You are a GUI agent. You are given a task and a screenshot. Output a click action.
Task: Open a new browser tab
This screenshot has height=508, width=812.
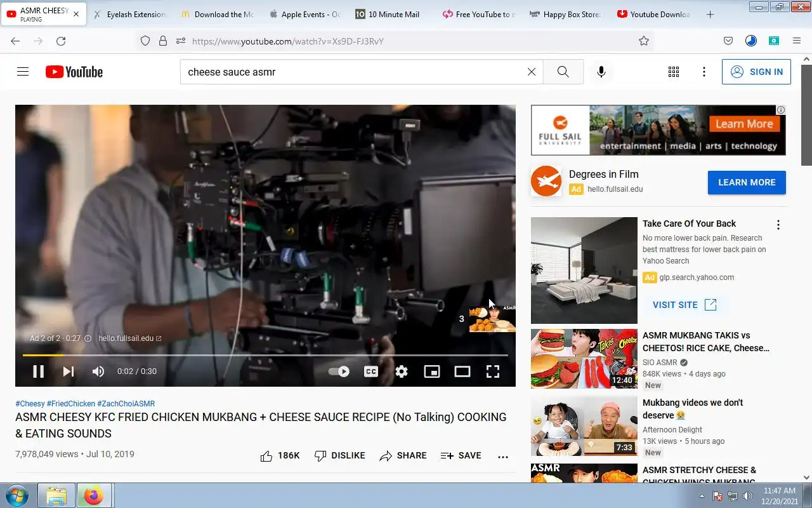tap(710, 14)
